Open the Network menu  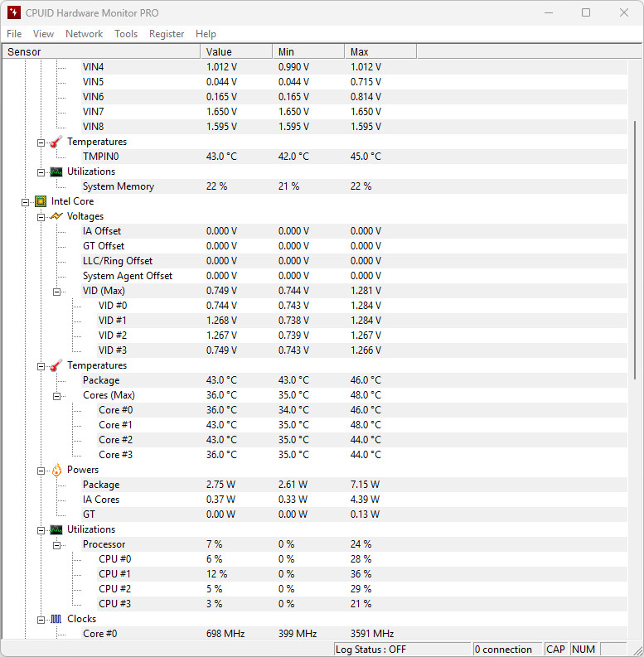(84, 34)
